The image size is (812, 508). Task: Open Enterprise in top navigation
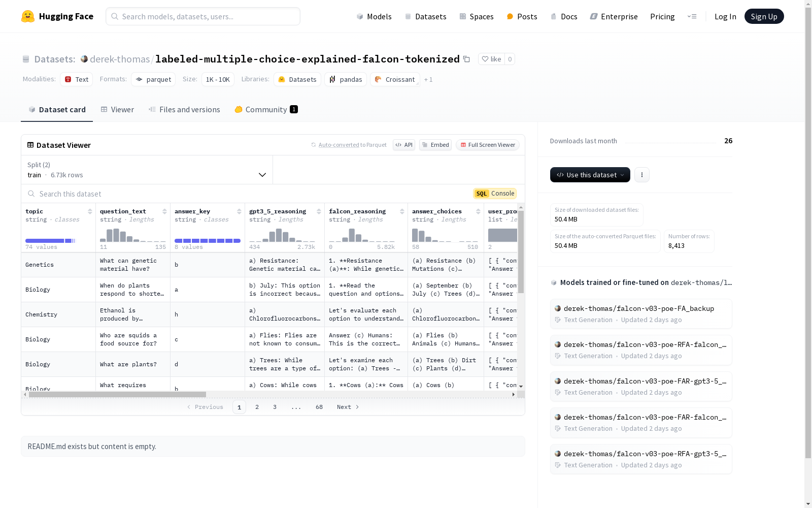(614, 16)
